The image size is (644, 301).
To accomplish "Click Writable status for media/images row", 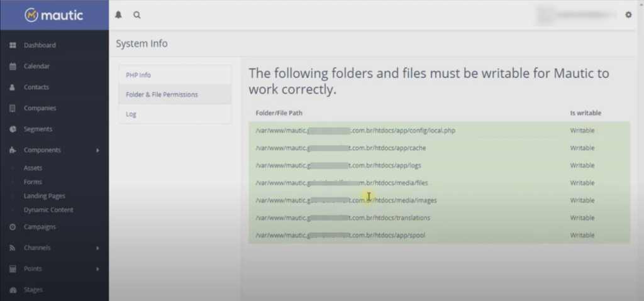I will point(582,200).
